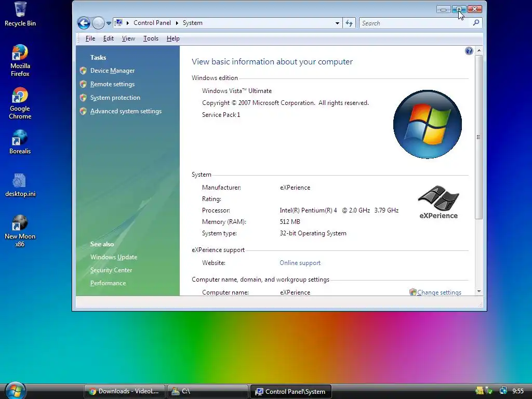Viewport: 532px width, 399px height.
Task: Select the Borealis desktop shortcut
Action: click(x=20, y=142)
